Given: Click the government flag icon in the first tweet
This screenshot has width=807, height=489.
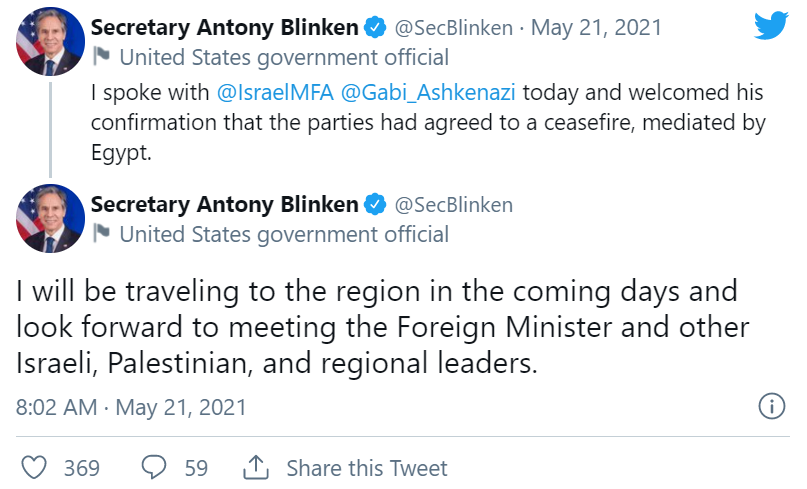Looking at the screenshot, I should tap(102, 57).
